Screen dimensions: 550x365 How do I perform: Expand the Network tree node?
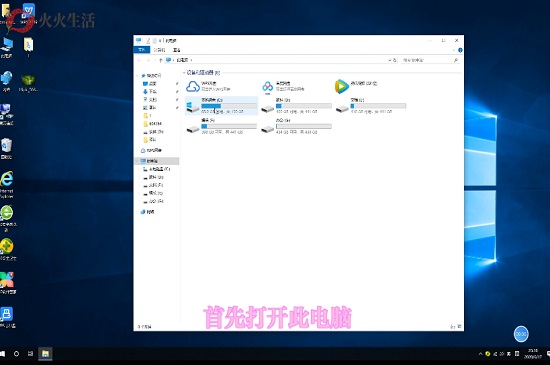pyautogui.click(x=138, y=212)
